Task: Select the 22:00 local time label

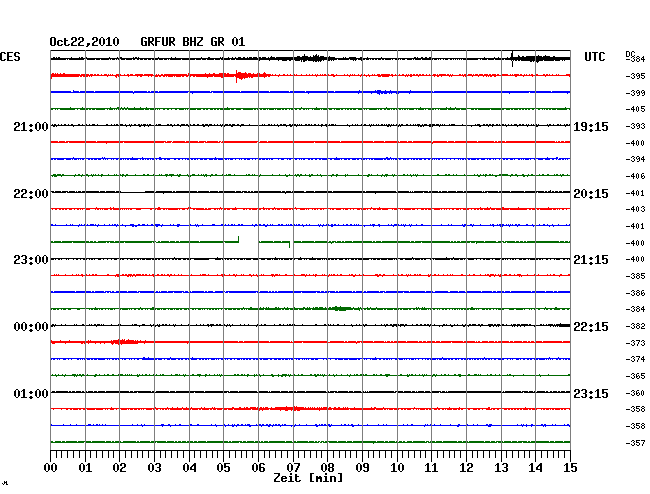Action: coord(31,194)
